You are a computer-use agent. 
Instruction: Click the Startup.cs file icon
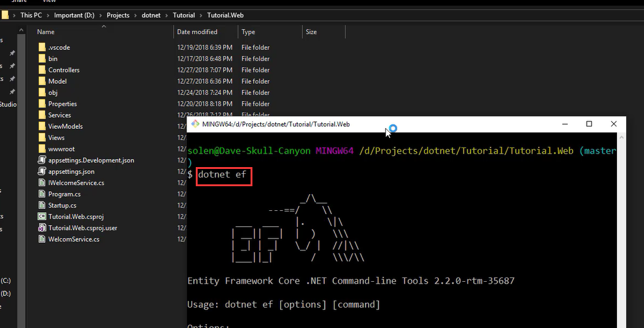42,205
